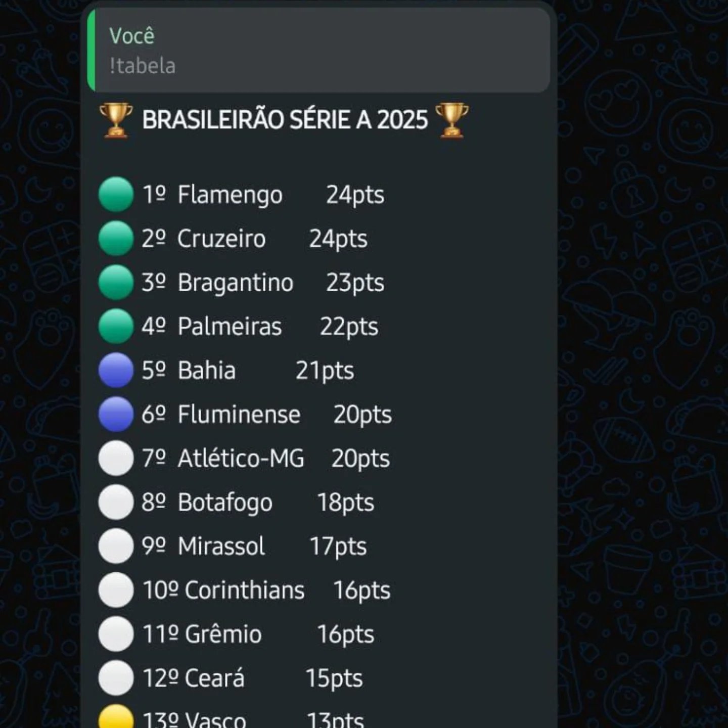Click the green circle next to Palmeiras
Image resolution: width=728 pixels, height=728 pixels.
pos(116,326)
